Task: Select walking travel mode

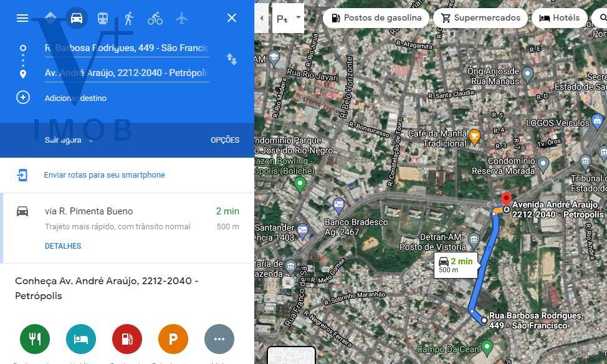Action: tap(129, 18)
